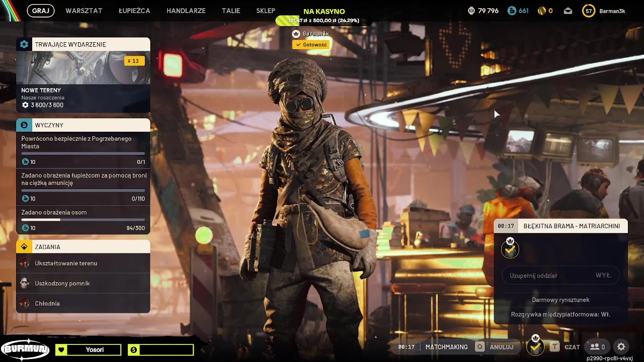This screenshot has height=362, width=644.
Task: Click the 94/300 progress value
Action: tap(135, 228)
